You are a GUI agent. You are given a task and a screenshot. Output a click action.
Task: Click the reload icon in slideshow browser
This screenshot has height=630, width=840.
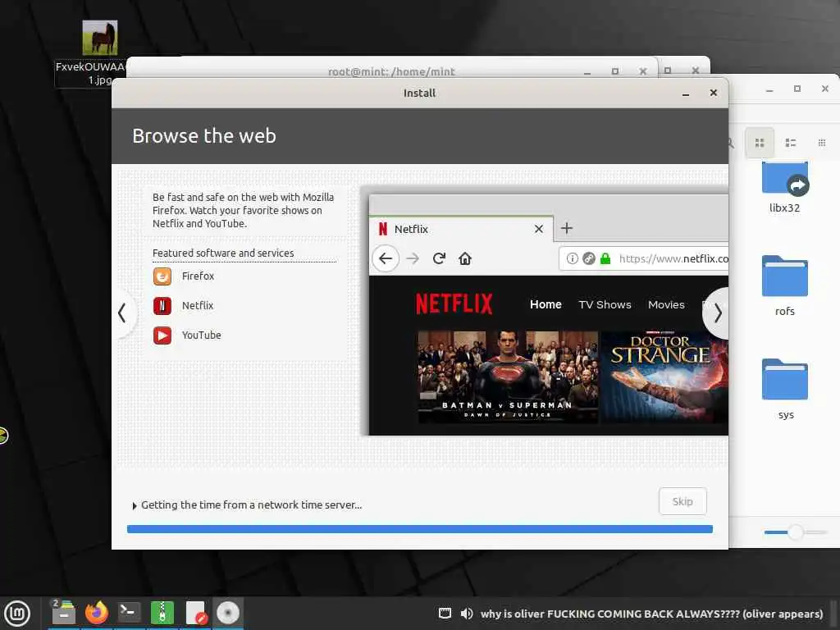pyautogui.click(x=439, y=258)
